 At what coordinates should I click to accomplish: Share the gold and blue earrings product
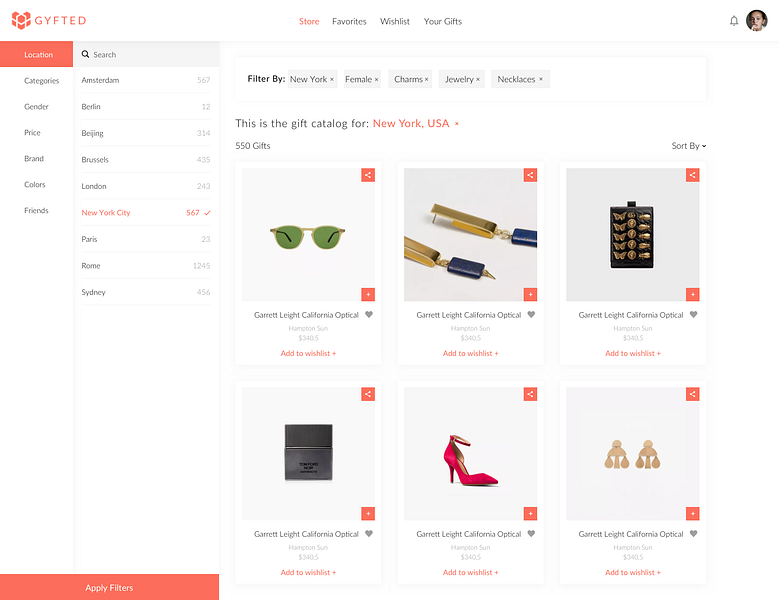[531, 175]
